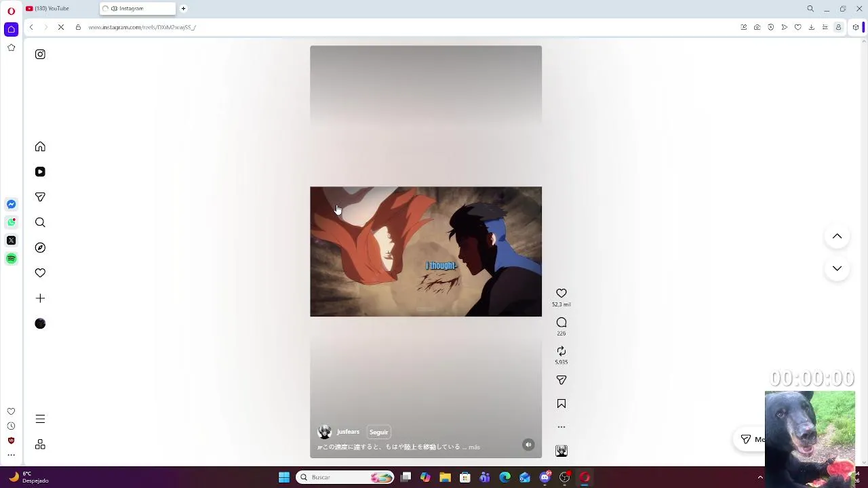Like the reel with heart icon
This screenshot has width=868, height=488.
click(x=561, y=293)
